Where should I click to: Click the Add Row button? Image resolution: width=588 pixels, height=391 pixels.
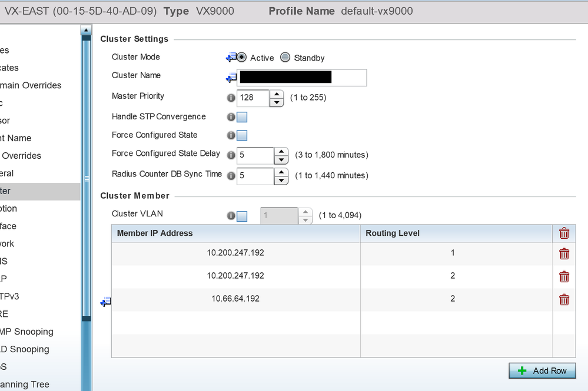point(542,371)
